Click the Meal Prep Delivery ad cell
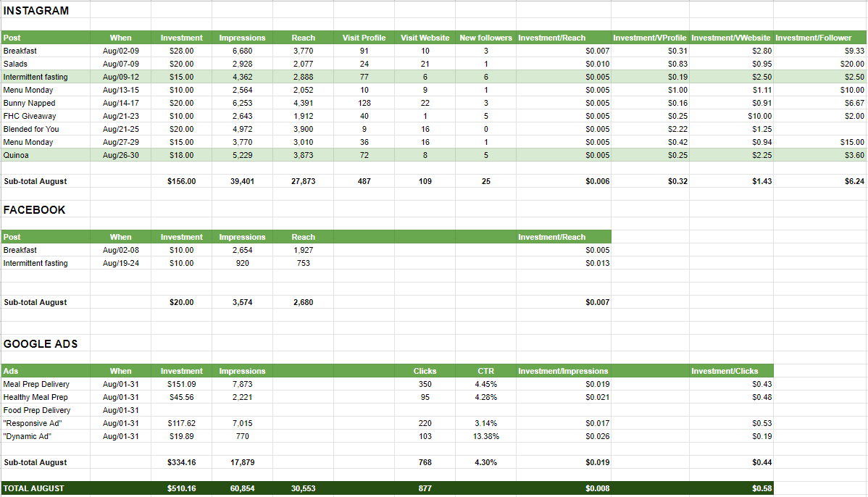 36,384
